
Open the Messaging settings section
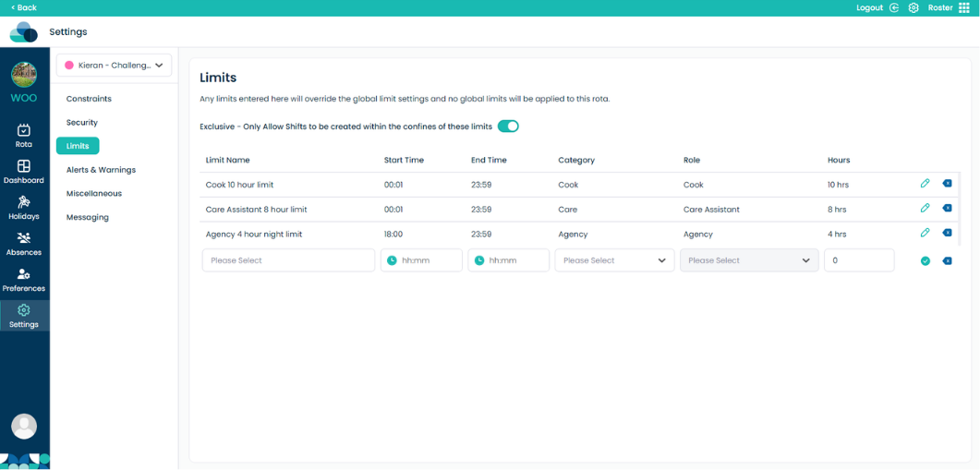tap(88, 218)
